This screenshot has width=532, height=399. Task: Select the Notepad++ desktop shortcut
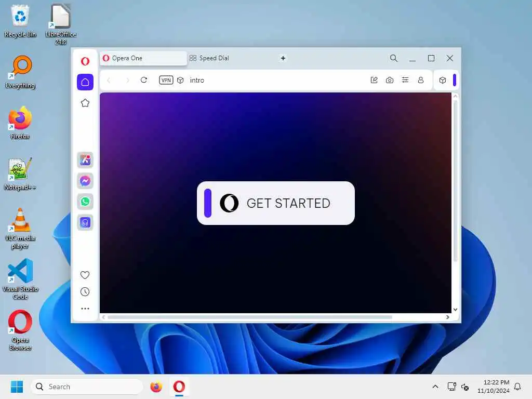pyautogui.click(x=20, y=174)
